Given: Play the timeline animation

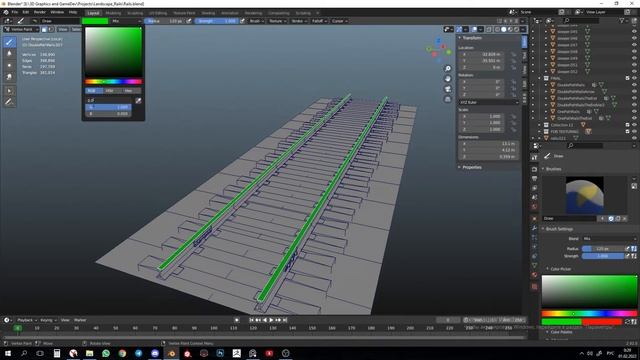Looking at the screenshot, I should click(271, 320).
